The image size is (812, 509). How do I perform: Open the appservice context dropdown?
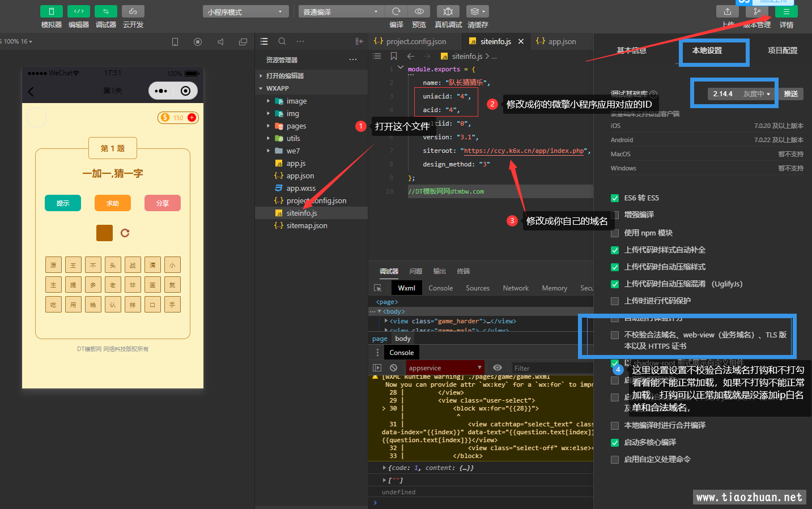(445, 367)
